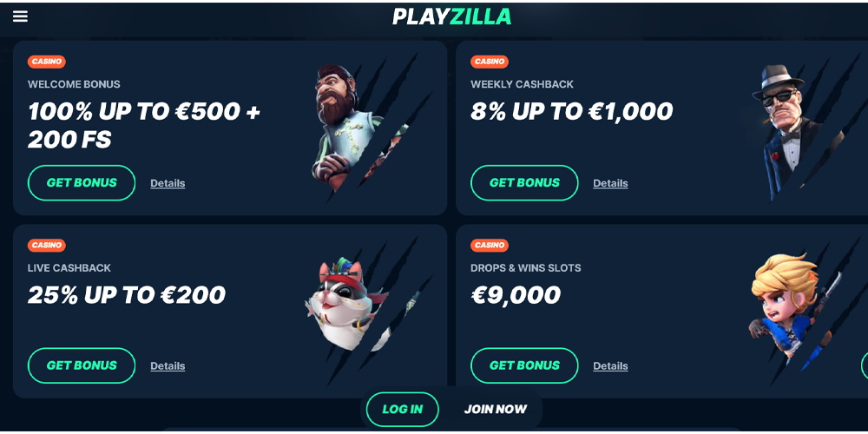The image size is (868, 434).
Task: Get Bonus for Drops & Wins Slots
Action: 524,365
